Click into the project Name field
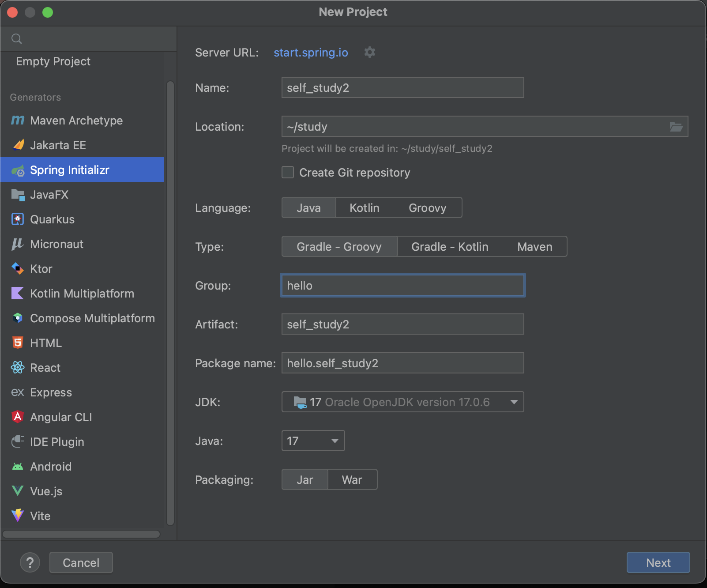 402,87
